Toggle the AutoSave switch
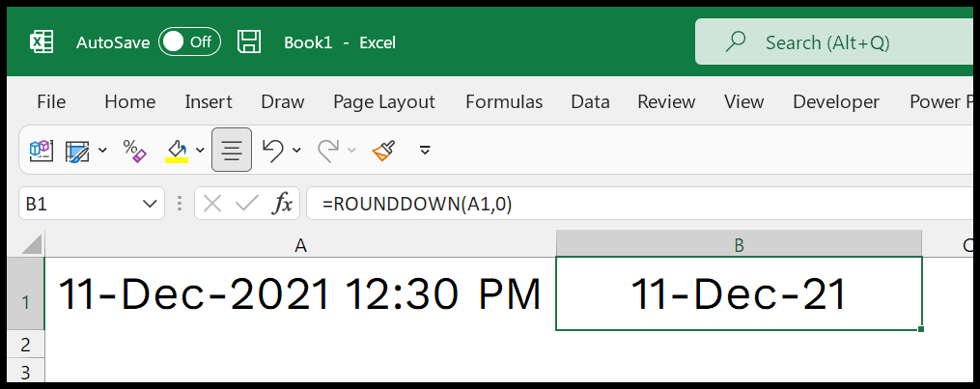Viewport: 980px width, 389px height. point(189,42)
